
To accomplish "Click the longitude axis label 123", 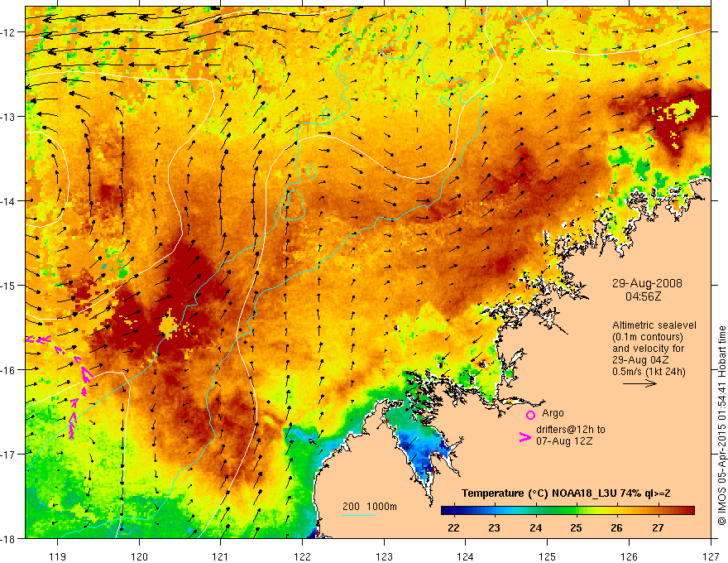I will [384, 556].
